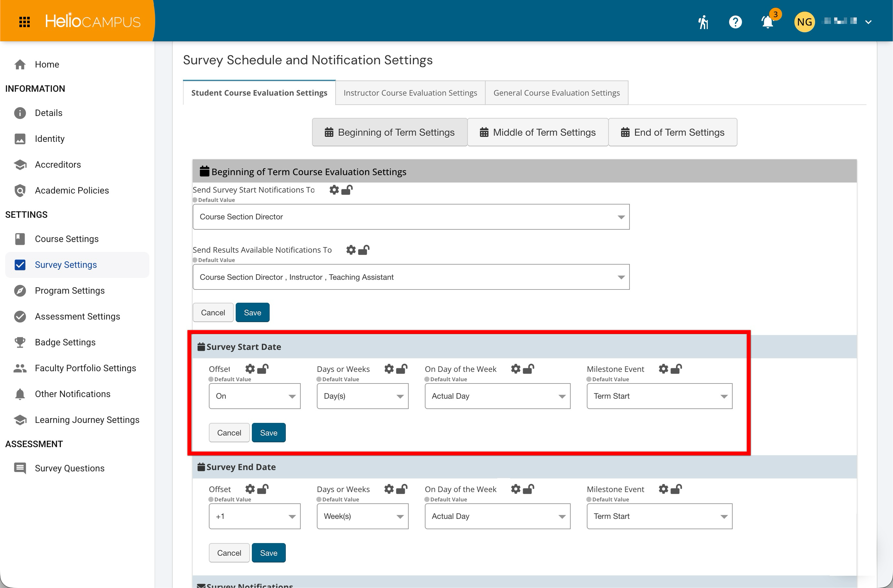Screen dimensions: 893x588
Task: Click the walking person guide icon
Action: [703, 22]
